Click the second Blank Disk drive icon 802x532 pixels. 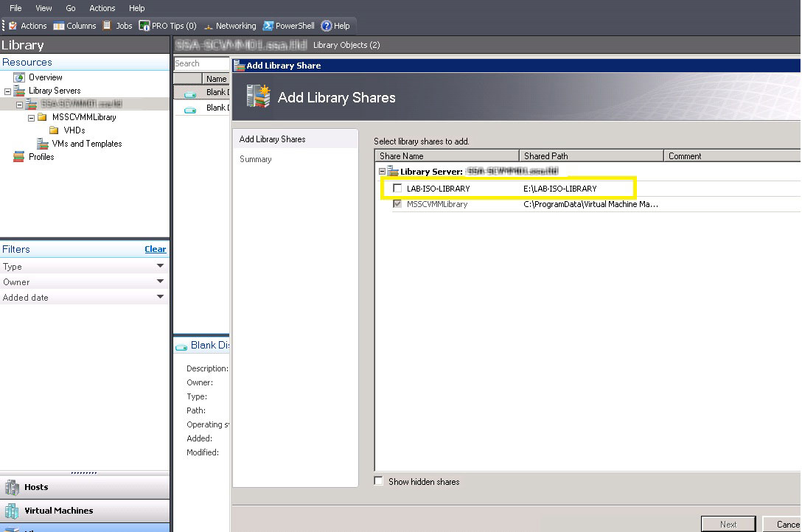coord(190,110)
